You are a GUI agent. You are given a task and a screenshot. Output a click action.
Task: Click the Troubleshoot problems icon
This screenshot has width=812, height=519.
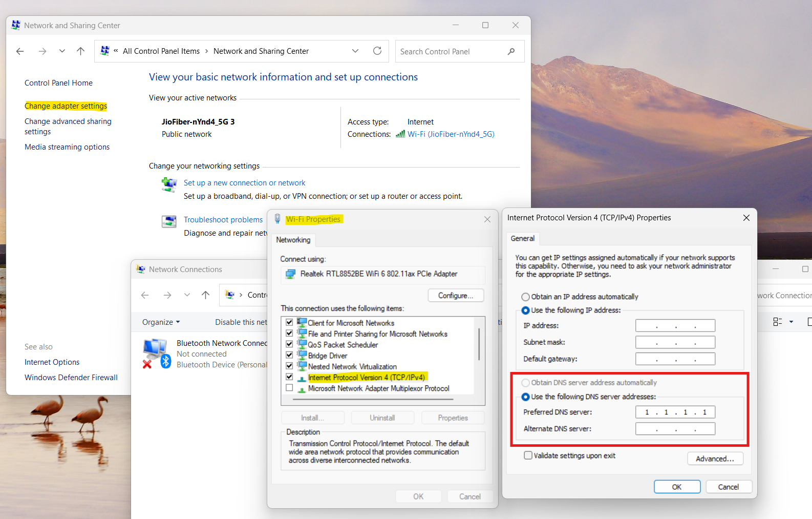point(169,221)
